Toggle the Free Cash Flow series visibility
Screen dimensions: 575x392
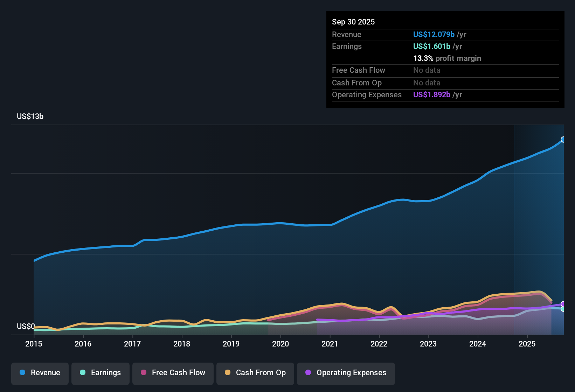[173, 373]
